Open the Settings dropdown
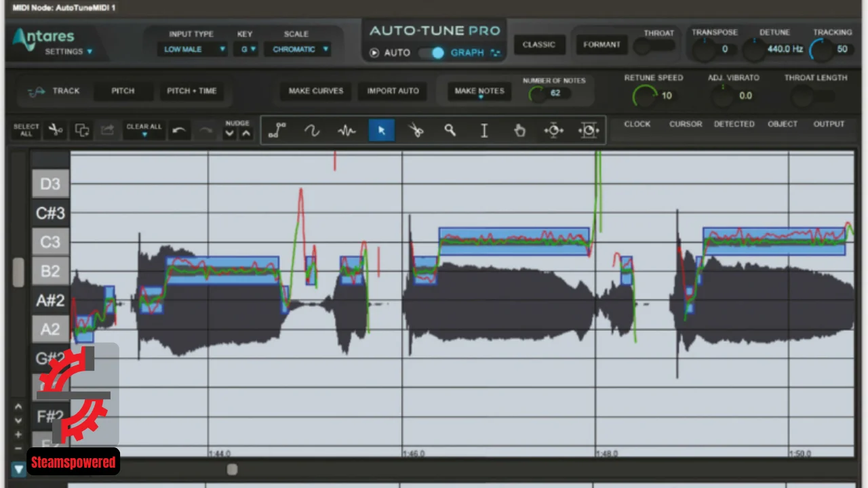This screenshot has width=868, height=488. 68,52
